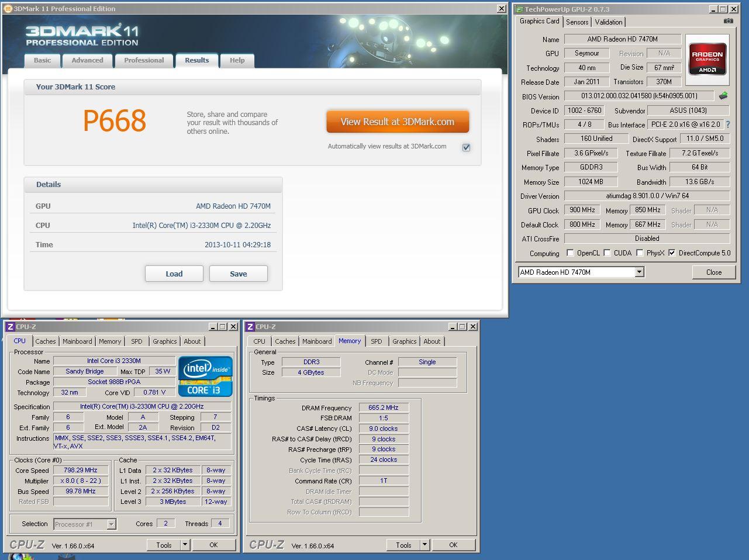
Task: Click the P668 score text
Action: 115,120
